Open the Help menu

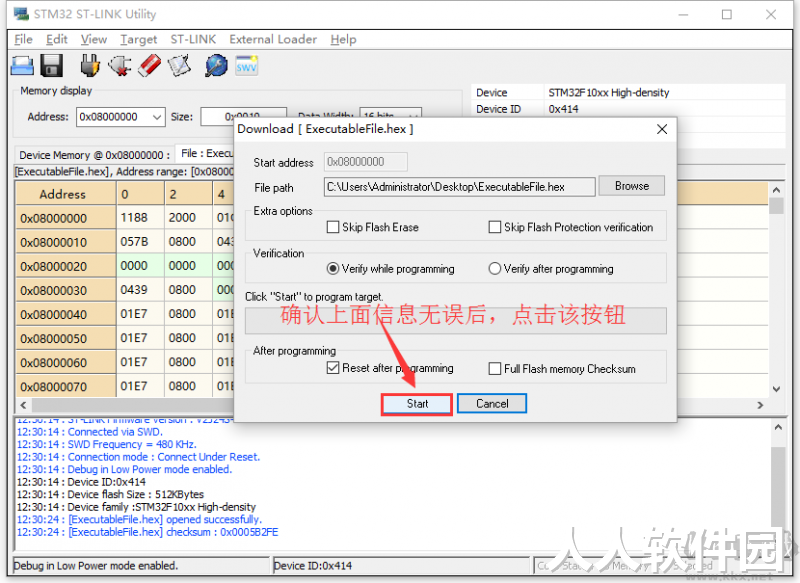point(343,39)
